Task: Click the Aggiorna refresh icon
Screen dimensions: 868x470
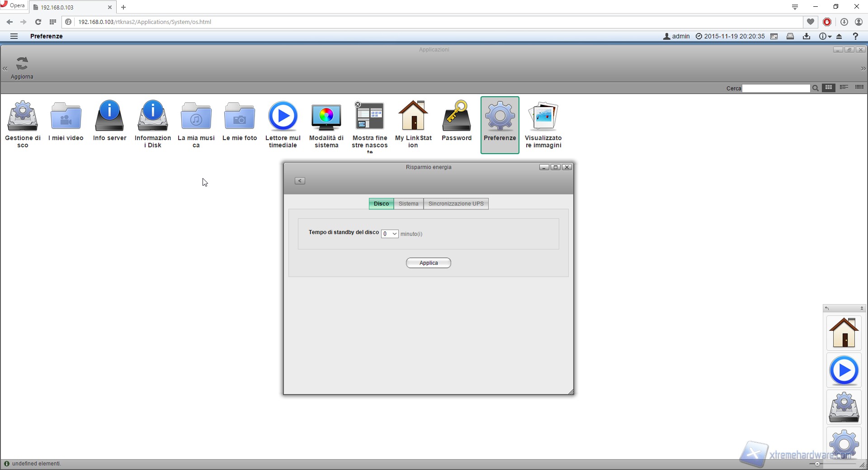Action: (22, 64)
